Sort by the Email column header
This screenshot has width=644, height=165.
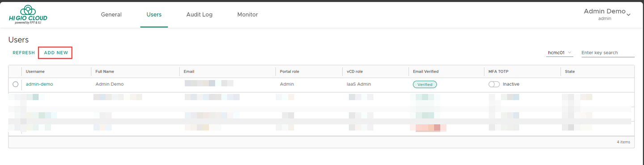pyautogui.click(x=189, y=72)
